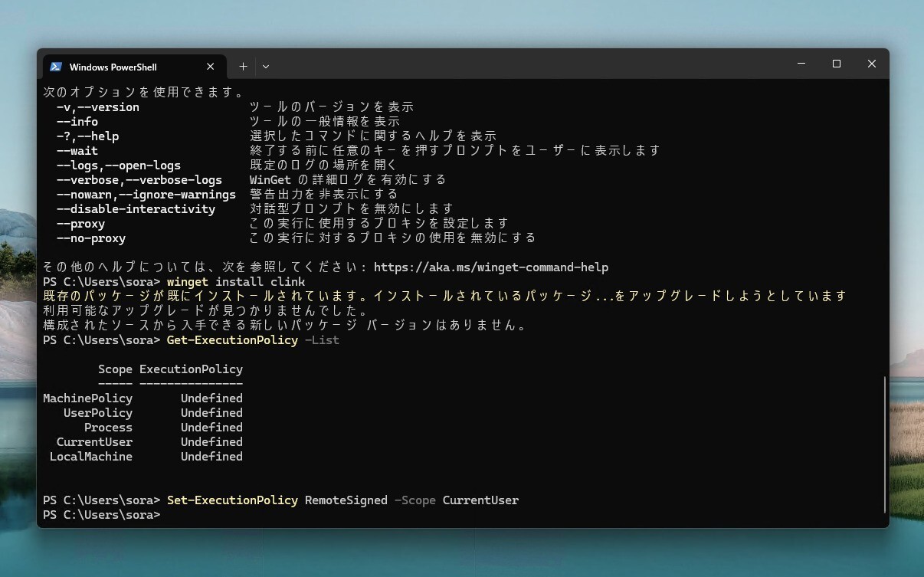Maximize the terminal window
This screenshot has width=924, height=577.
coord(836,64)
